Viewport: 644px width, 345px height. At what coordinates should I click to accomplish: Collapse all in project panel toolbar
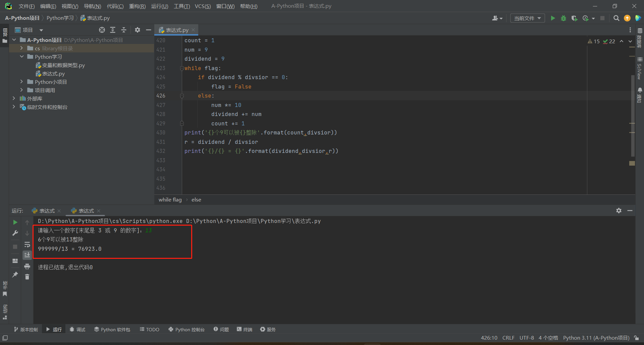pyautogui.click(x=124, y=30)
